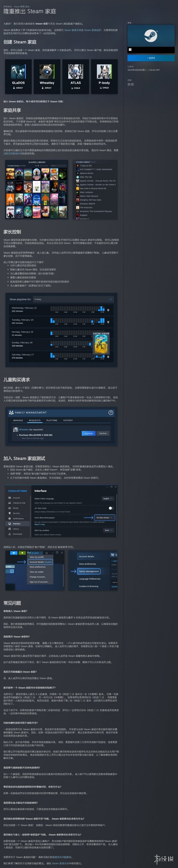Open the Steam 家庭论坛 link at the bottom
Viewport: 178px width, 868px height.
click(60, 863)
